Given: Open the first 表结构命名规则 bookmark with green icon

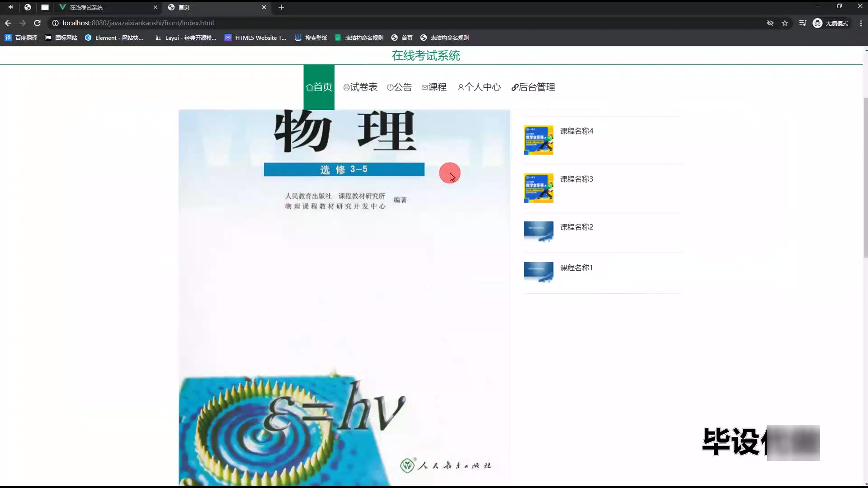Looking at the screenshot, I should 359,38.
